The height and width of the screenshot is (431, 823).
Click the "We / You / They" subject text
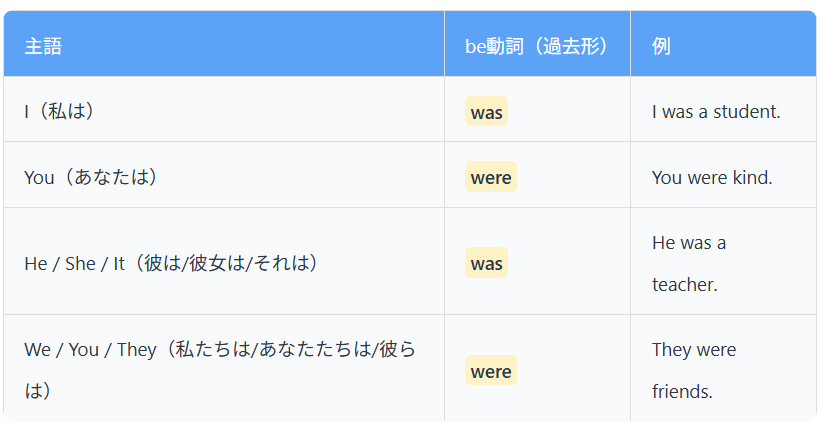[90, 350]
